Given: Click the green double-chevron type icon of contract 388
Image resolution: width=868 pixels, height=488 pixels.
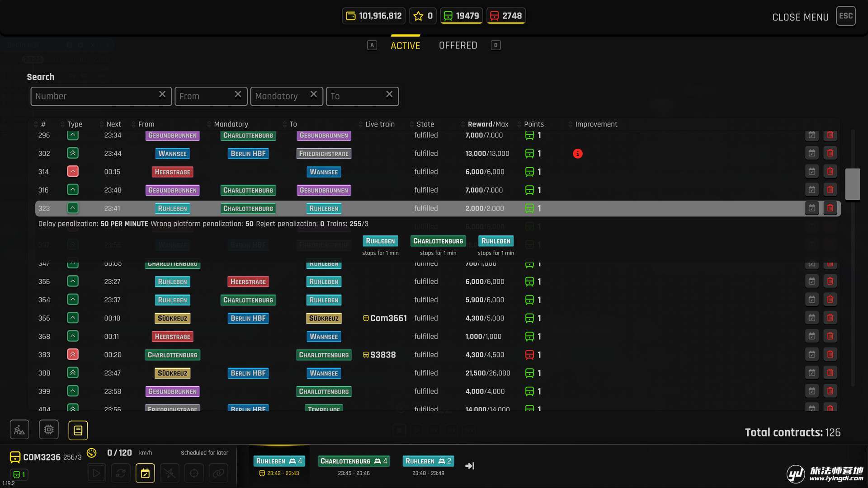Looking at the screenshot, I should [x=73, y=373].
